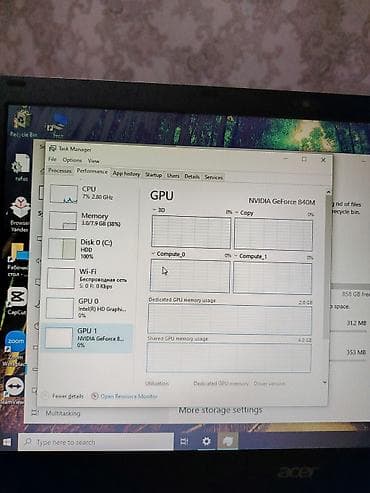This screenshot has height=493, width=370.
Task: Click the Fewer details arrow icon
Action: 46,396
